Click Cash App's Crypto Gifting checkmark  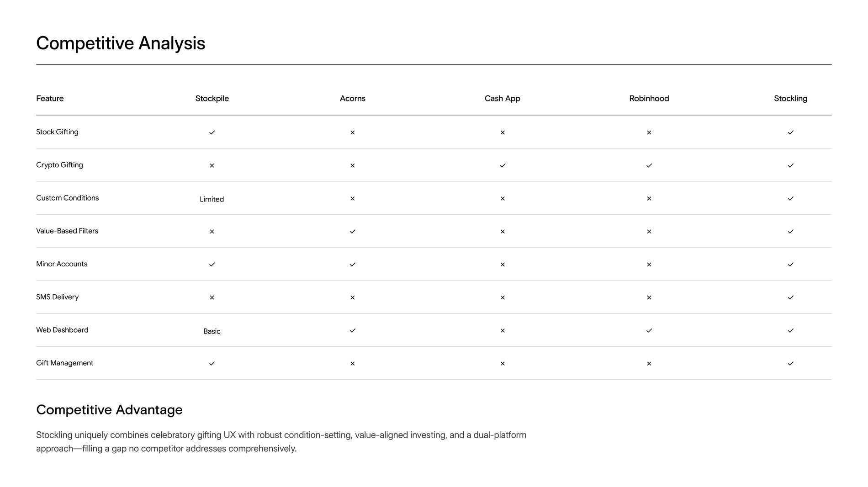pyautogui.click(x=503, y=165)
